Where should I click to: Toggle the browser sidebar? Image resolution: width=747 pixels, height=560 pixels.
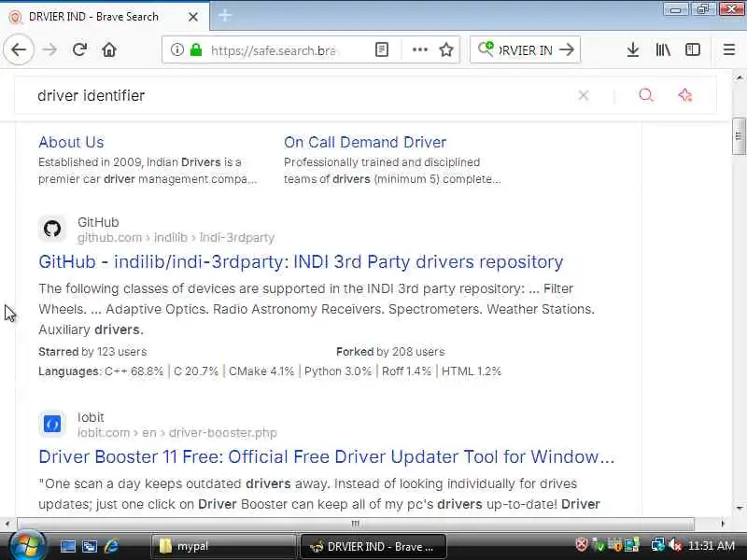coord(693,49)
